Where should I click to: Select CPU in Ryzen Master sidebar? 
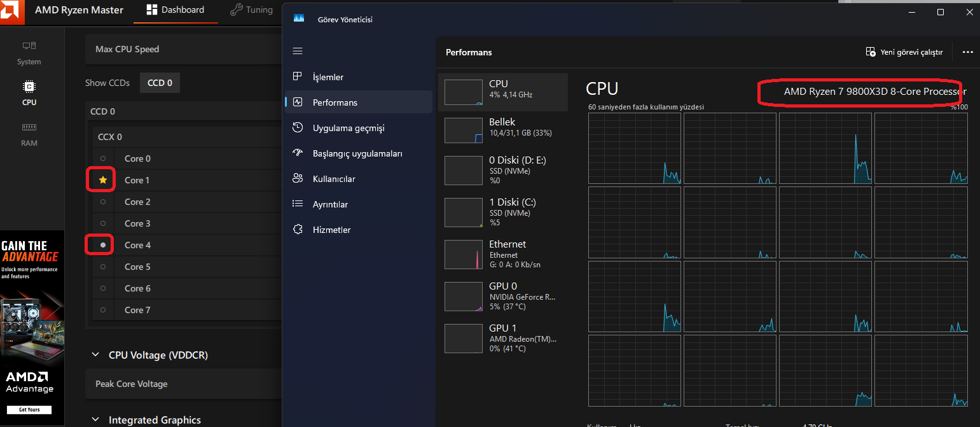point(29,93)
